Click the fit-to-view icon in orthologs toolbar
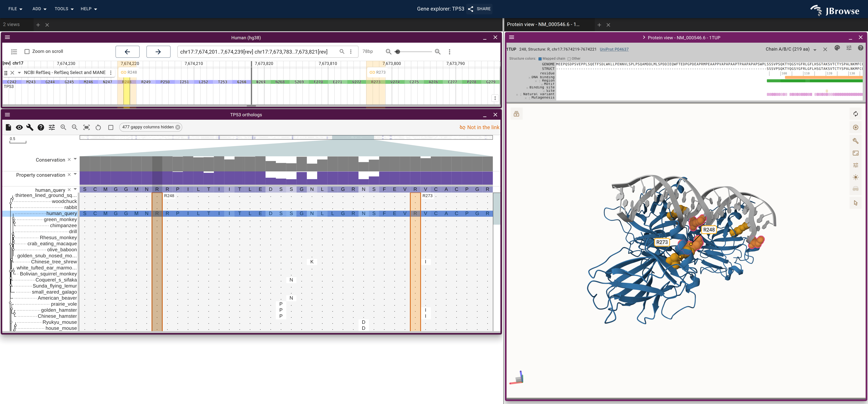 [x=87, y=127]
